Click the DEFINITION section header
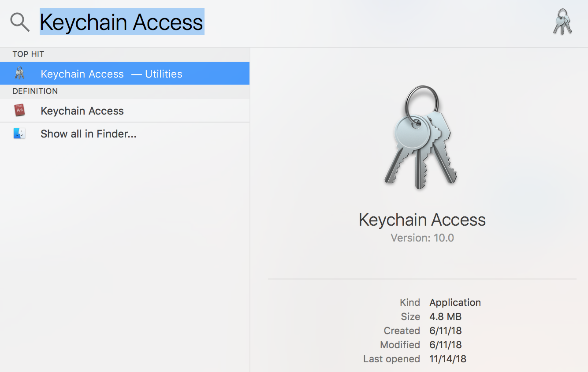This screenshot has height=372, width=588. [x=35, y=91]
